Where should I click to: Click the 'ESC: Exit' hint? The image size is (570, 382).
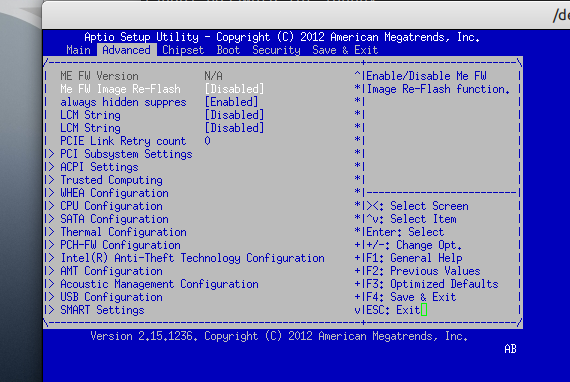[393, 310]
